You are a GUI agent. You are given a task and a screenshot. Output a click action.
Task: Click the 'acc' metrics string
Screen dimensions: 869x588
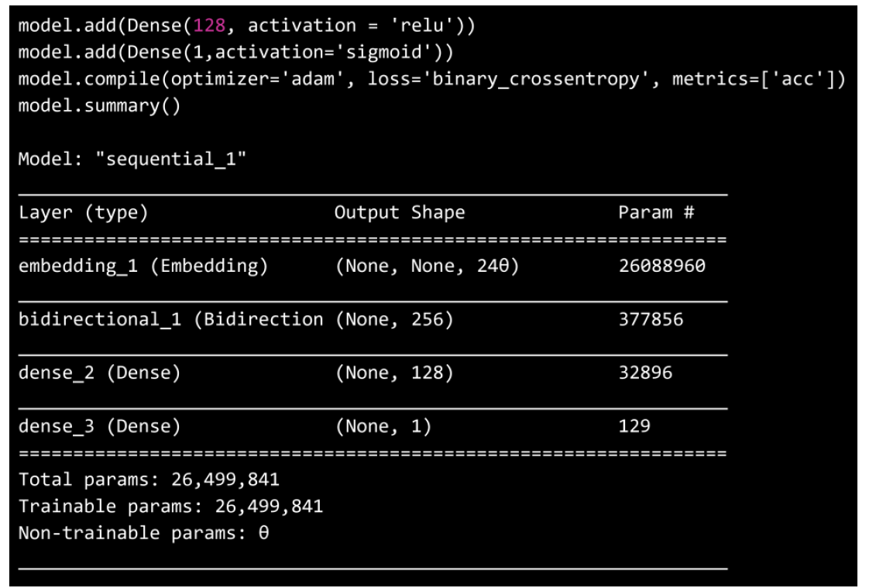tap(799, 79)
